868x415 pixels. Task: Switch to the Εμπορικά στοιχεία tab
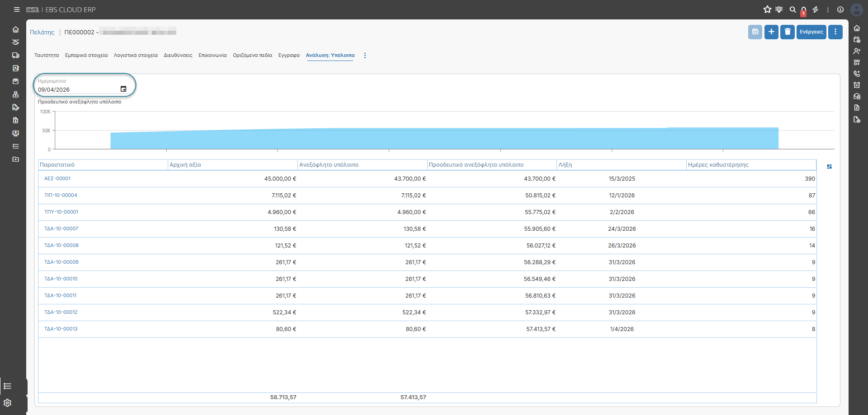click(86, 56)
